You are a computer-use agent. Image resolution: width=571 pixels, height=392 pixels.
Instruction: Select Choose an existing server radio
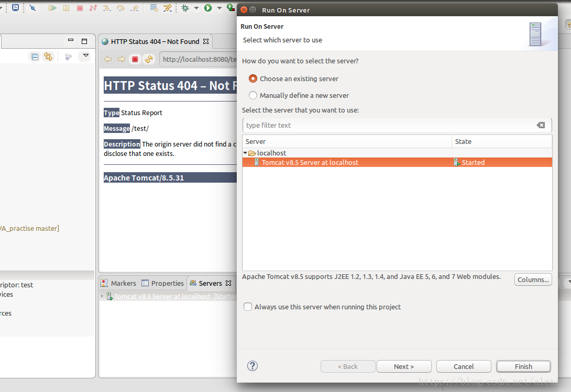pos(252,79)
